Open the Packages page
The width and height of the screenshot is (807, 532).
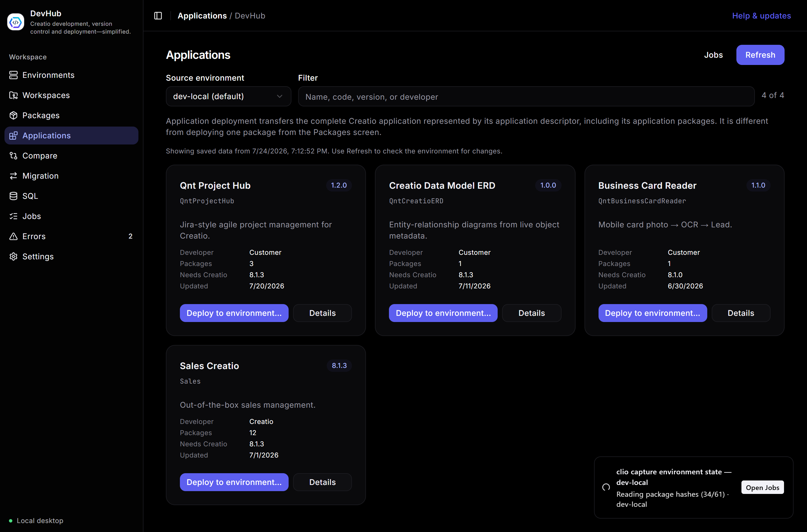(71, 115)
